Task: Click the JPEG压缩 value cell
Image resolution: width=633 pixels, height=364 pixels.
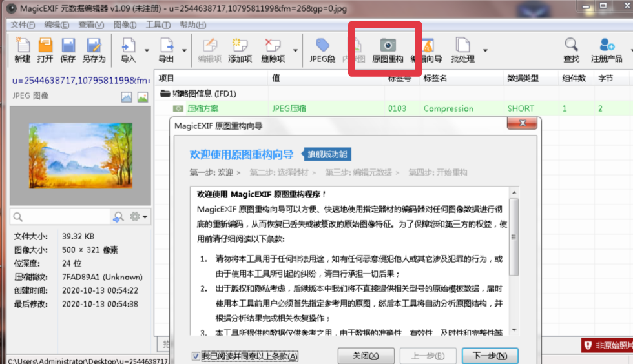Action: point(289,108)
